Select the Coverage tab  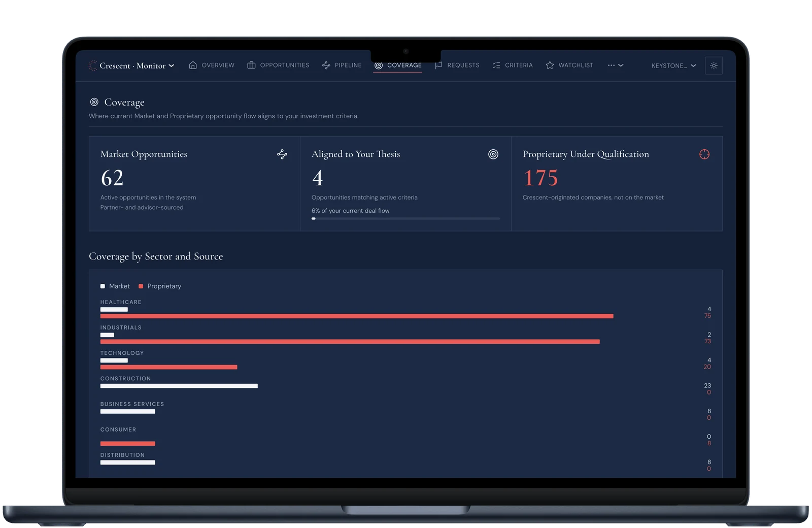pos(398,65)
